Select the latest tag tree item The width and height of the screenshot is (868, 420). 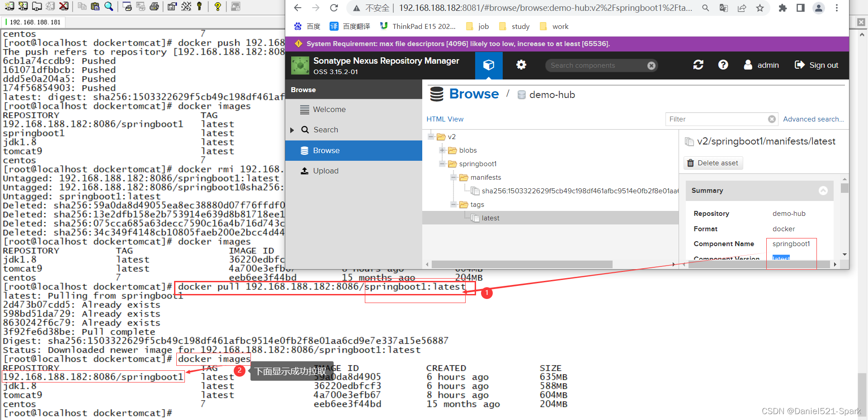[x=491, y=218]
